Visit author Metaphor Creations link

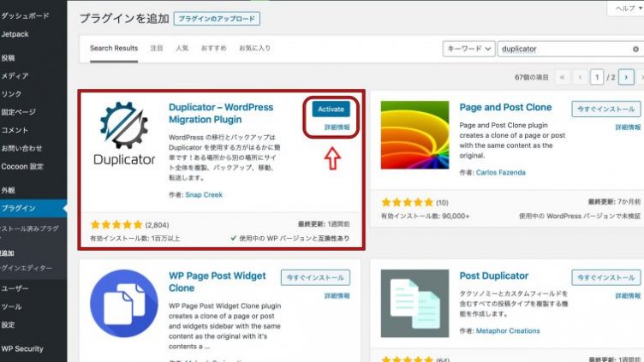tap(508, 331)
